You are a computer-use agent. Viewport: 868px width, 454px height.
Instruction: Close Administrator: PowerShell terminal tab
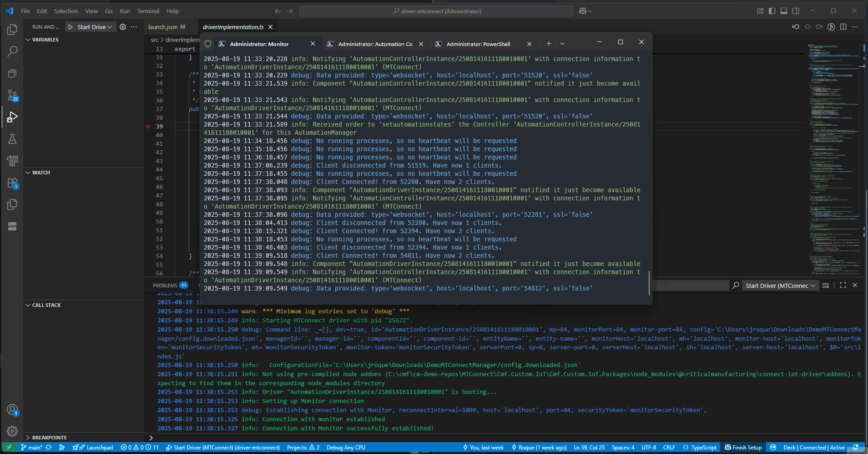tap(529, 44)
